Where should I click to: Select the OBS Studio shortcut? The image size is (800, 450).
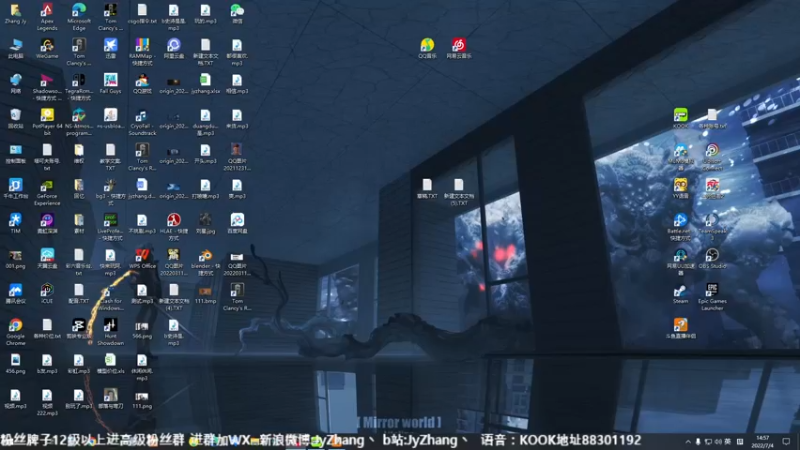(712, 259)
